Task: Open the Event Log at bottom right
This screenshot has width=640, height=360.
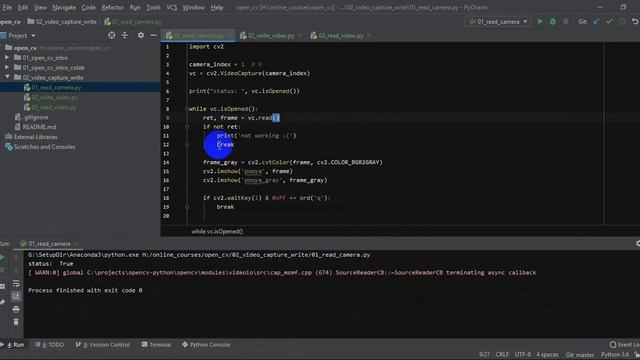Action: click(x=624, y=344)
